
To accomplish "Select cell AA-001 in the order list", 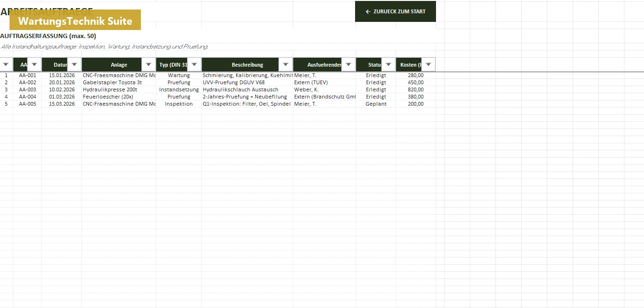I will tap(28, 75).
